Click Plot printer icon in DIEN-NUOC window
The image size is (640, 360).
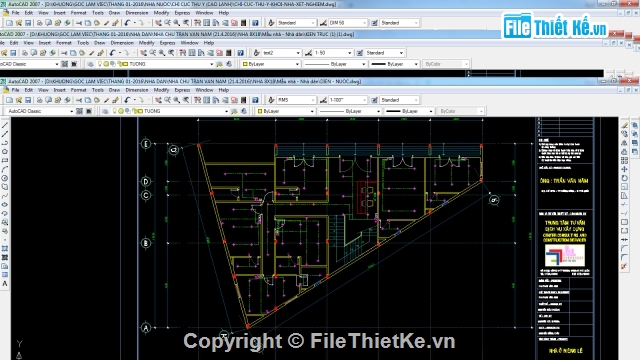pos(40,100)
